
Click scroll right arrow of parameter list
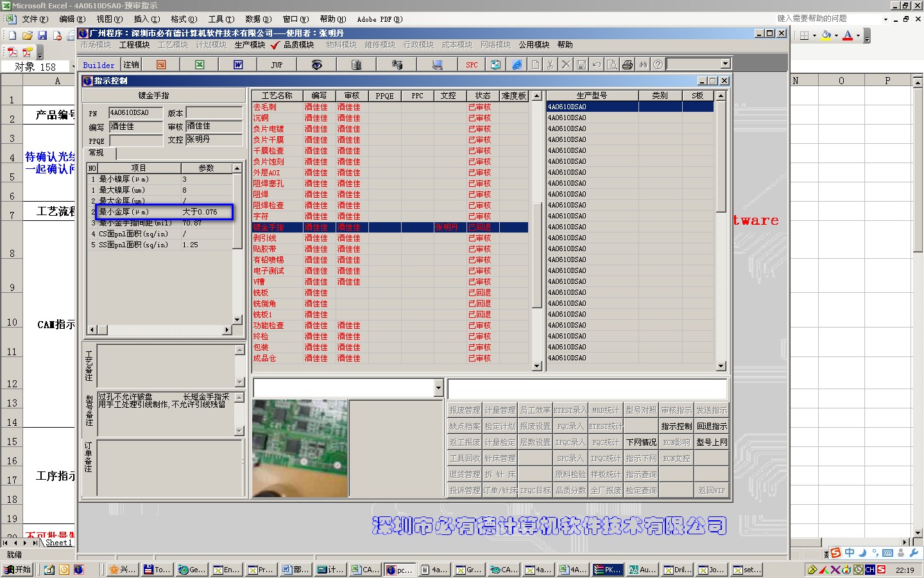click(x=227, y=329)
